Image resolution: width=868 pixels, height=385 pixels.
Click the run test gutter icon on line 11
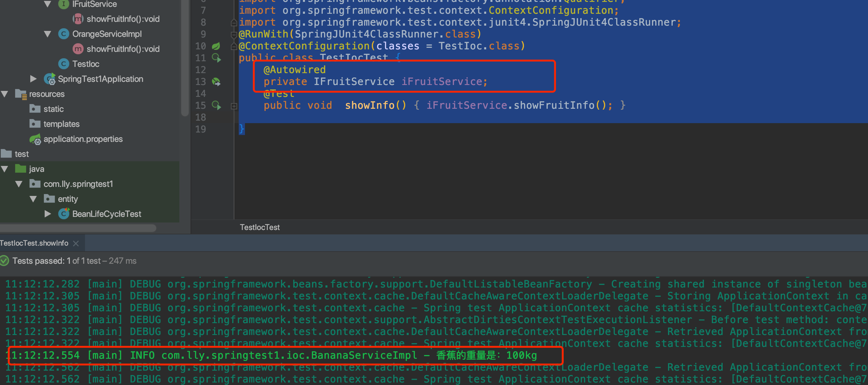(x=216, y=58)
